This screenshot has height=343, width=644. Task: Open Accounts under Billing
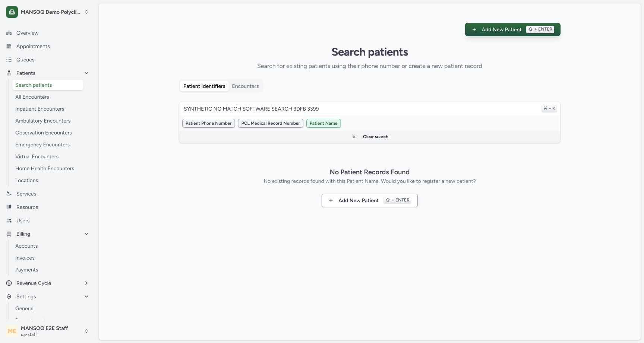pos(48,246)
